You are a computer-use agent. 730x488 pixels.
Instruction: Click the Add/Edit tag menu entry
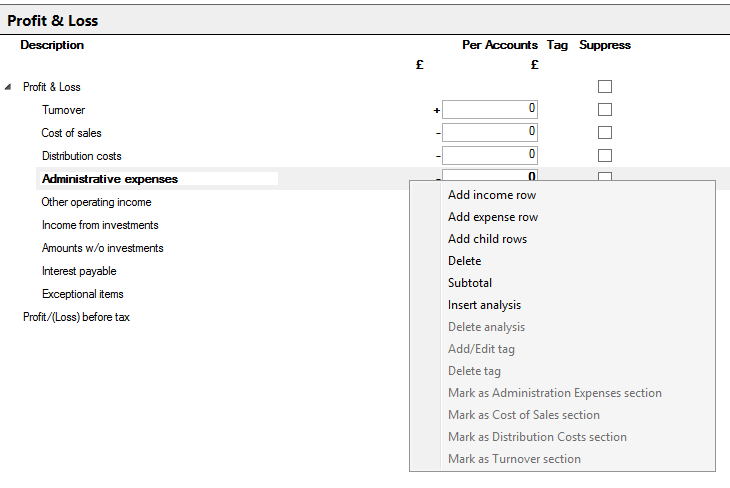coord(481,349)
